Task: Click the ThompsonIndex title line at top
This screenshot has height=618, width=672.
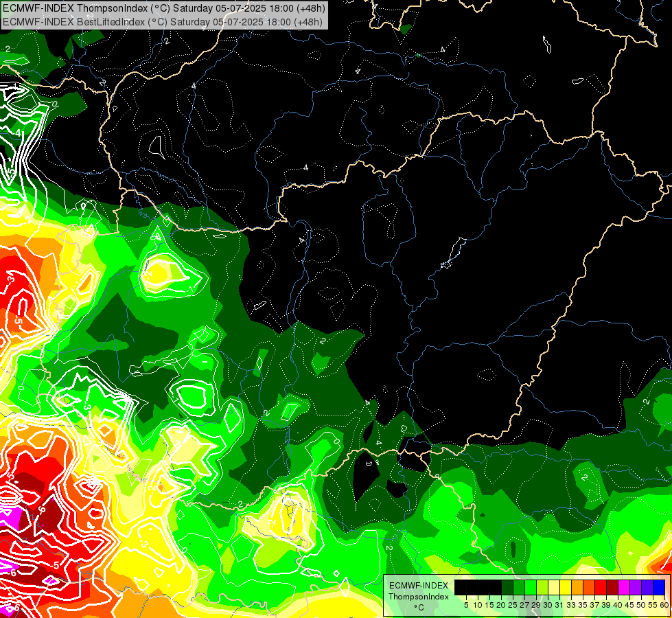Action: (164, 8)
